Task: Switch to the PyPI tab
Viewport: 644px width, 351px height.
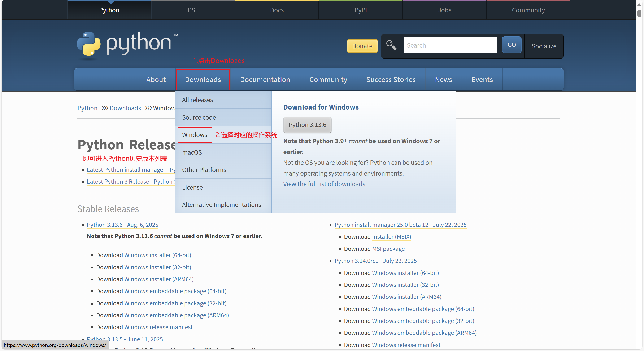Action: click(x=361, y=10)
